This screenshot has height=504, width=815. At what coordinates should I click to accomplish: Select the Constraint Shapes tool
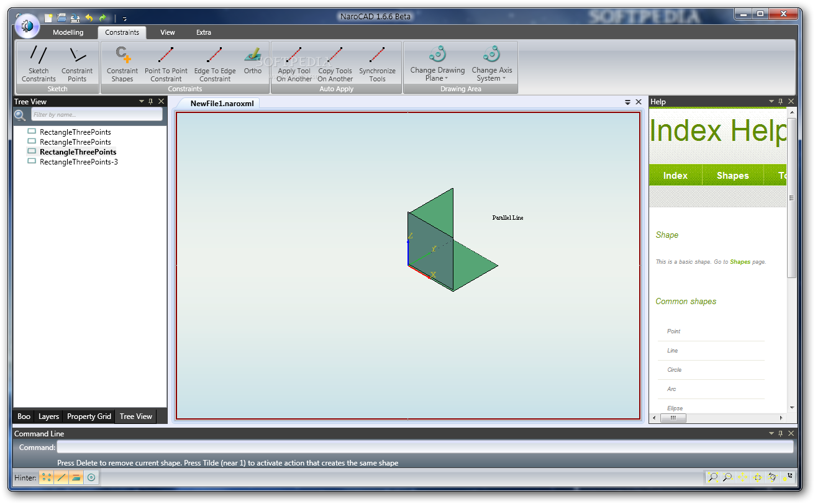[x=122, y=64]
